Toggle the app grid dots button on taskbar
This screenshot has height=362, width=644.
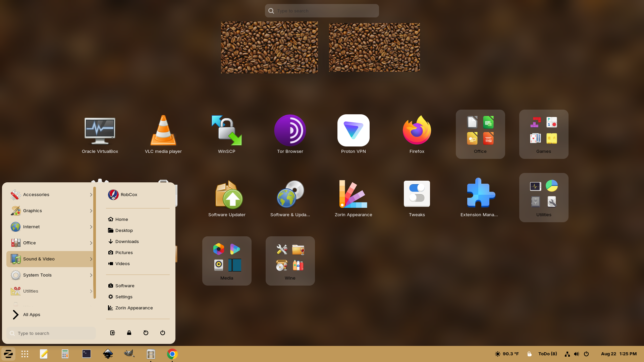(x=25, y=354)
